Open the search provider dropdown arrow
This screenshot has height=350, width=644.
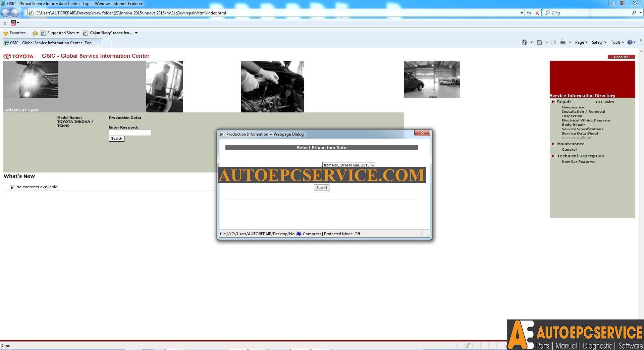tap(641, 13)
